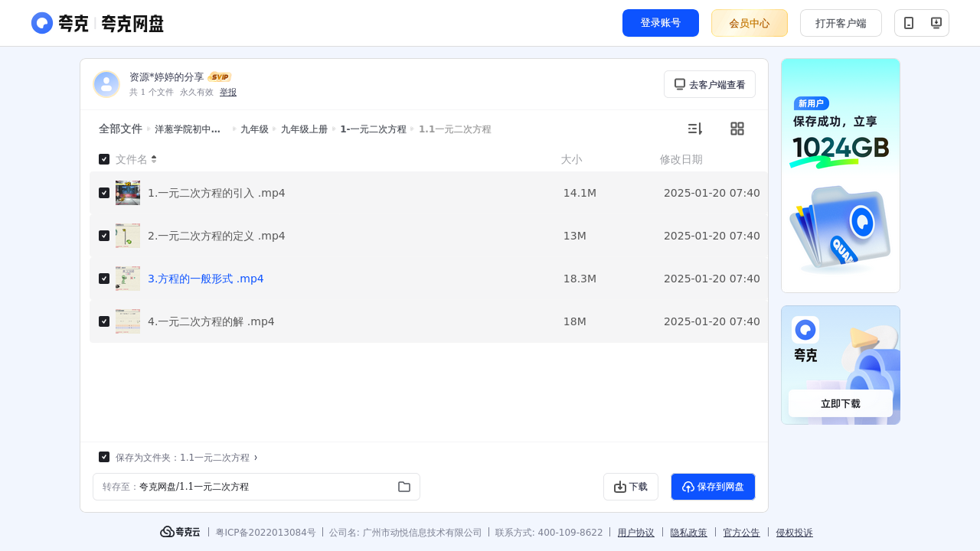Open the 会员中心 button
Image resolution: width=980 pixels, height=551 pixels.
750,23
